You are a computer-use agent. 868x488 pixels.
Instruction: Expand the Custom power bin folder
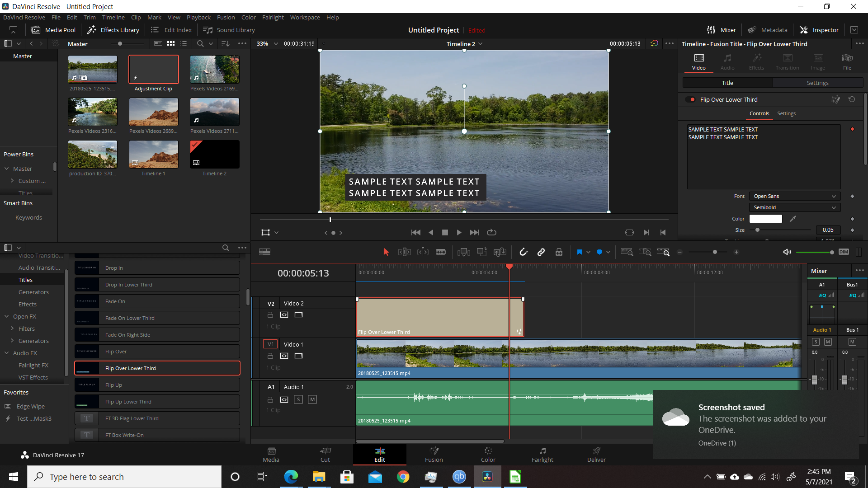point(12,181)
